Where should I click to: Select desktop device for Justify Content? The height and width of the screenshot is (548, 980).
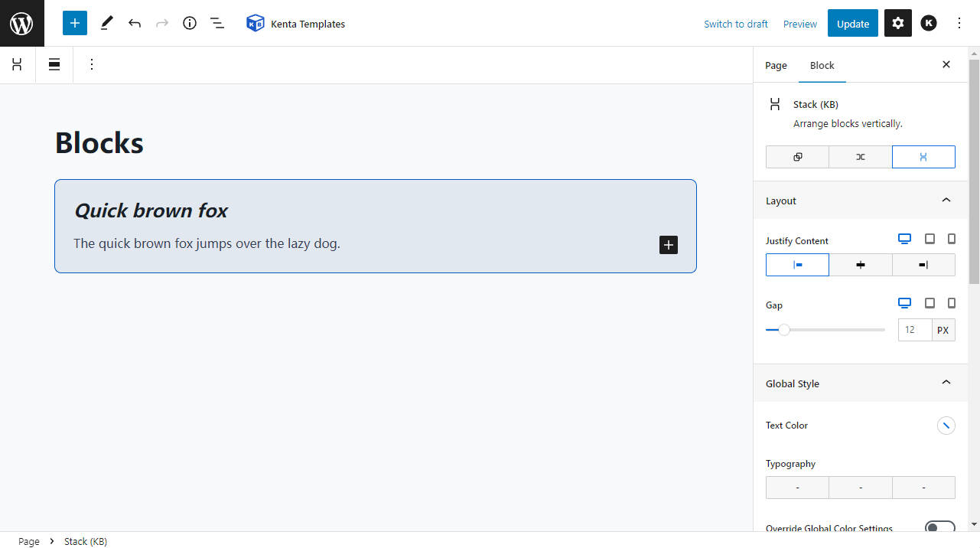904,239
